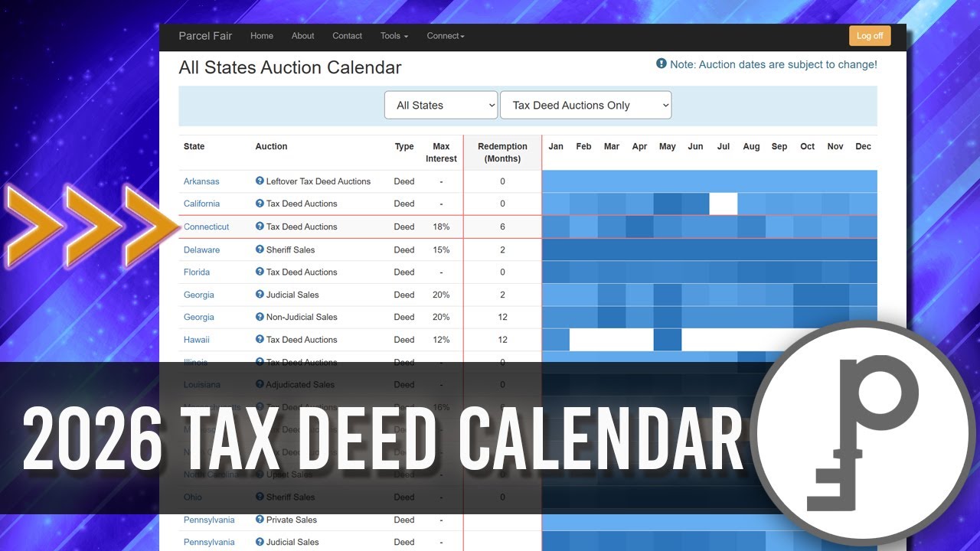980x551 pixels.
Task: Click the All States Auction Calendar heading
Action: tap(290, 67)
